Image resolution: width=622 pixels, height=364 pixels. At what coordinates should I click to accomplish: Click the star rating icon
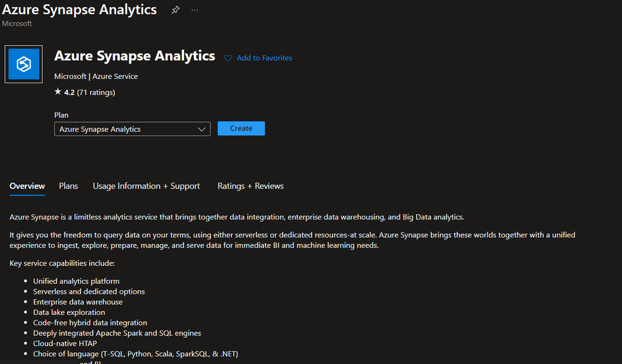pyautogui.click(x=58, y=91)
